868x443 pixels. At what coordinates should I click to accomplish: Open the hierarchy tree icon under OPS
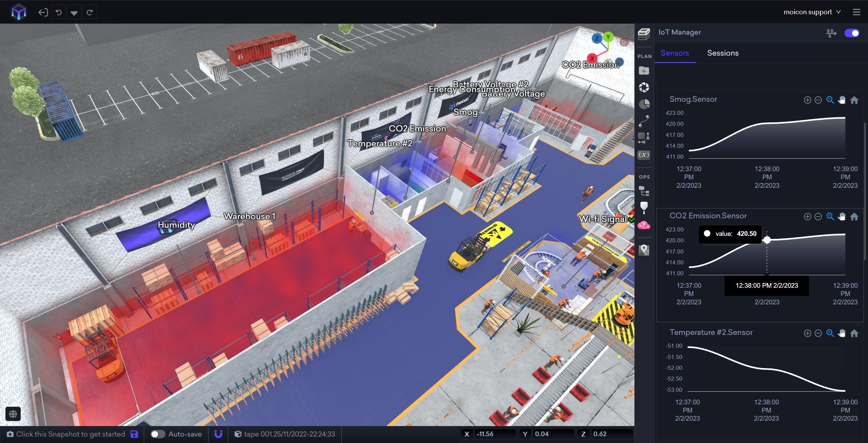click(x=644, y=191)
